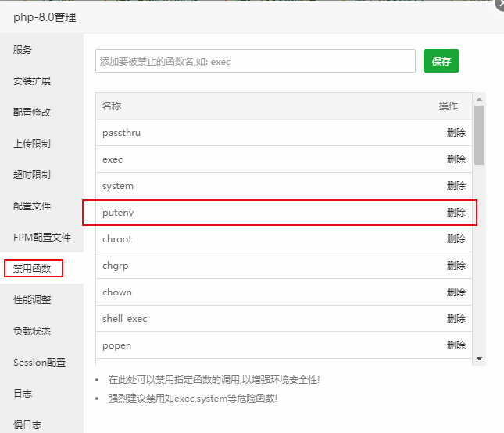Image resolution: width=504 pixels, height=433 pixels.
Task: Click the function list scrollbar thumb
Action: [479, 135]
